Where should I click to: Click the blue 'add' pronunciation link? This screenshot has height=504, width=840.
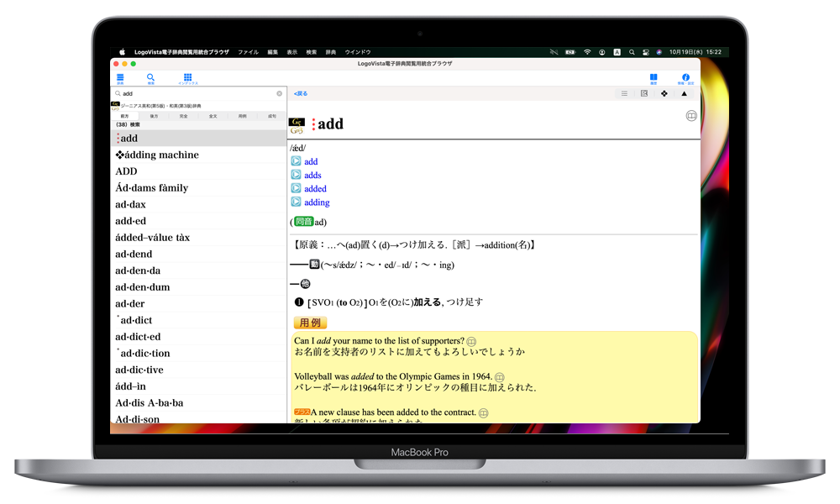click(311, 161)
